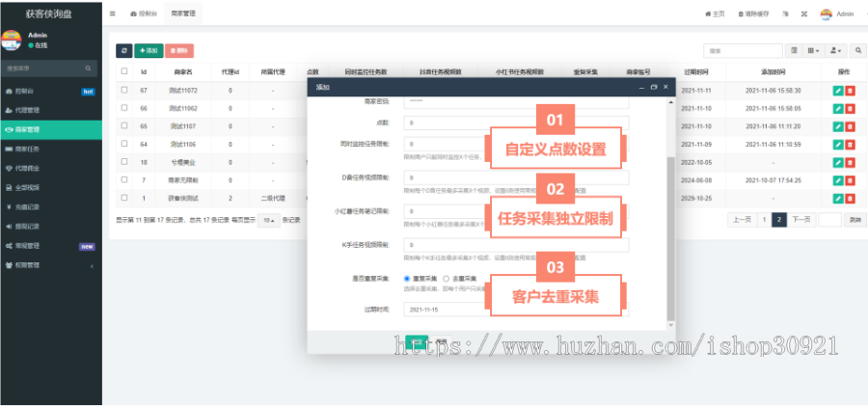Viewport: 868px width, 407px height.
Task: Edit the row with id 67
Action: (x=838, y=91)
